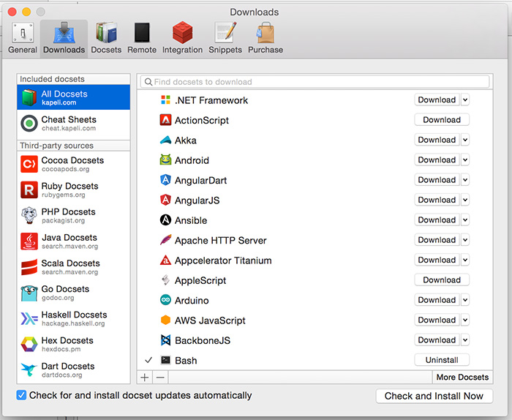Open the Purchase shopping bag icon
The width and height of the screenshot is (512, 420).
tap(266, 33)
